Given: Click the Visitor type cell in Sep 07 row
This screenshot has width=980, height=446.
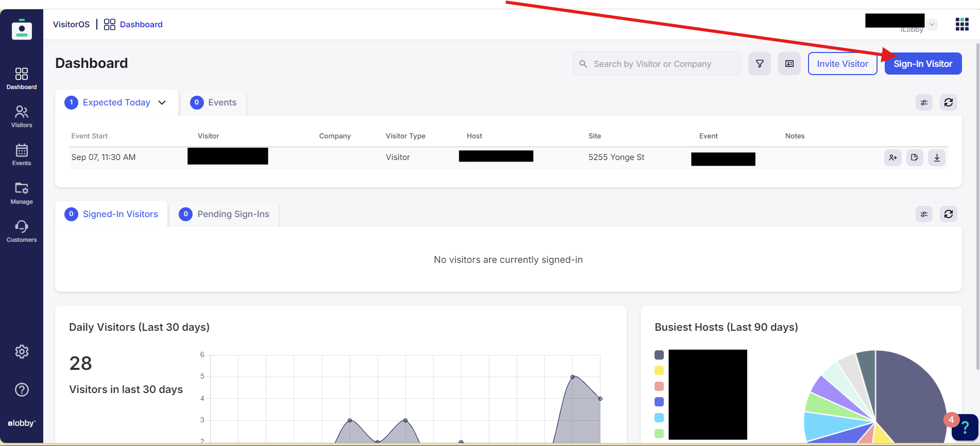Looking at the screenshot, I should (398, 157).
